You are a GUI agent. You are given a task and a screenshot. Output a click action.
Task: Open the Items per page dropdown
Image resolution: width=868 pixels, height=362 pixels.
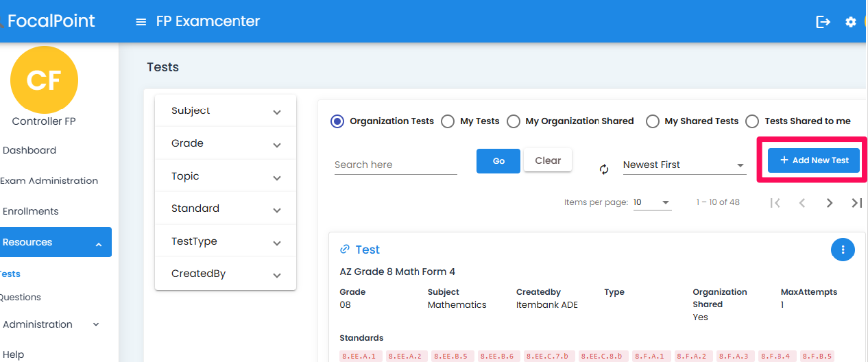click(651, 202)
